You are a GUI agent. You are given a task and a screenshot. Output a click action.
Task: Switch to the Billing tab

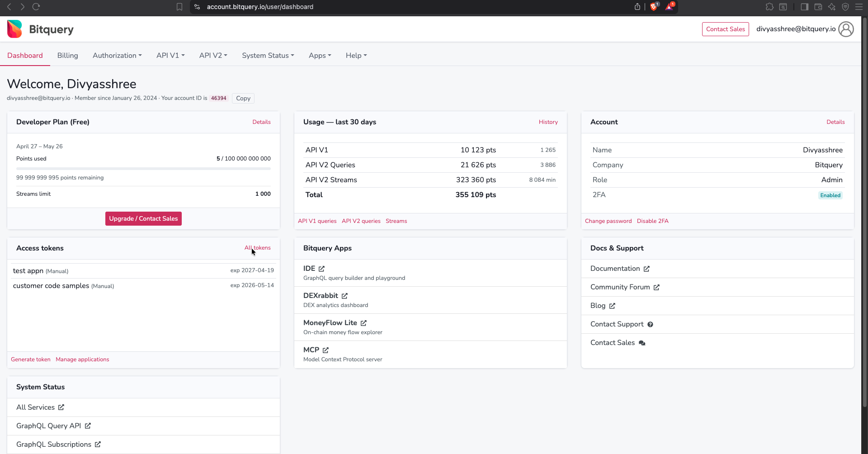(67, 55)
